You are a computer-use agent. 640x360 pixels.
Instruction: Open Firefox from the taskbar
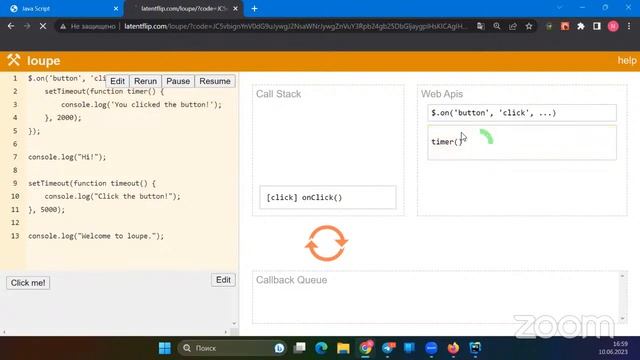click(453, 348)
